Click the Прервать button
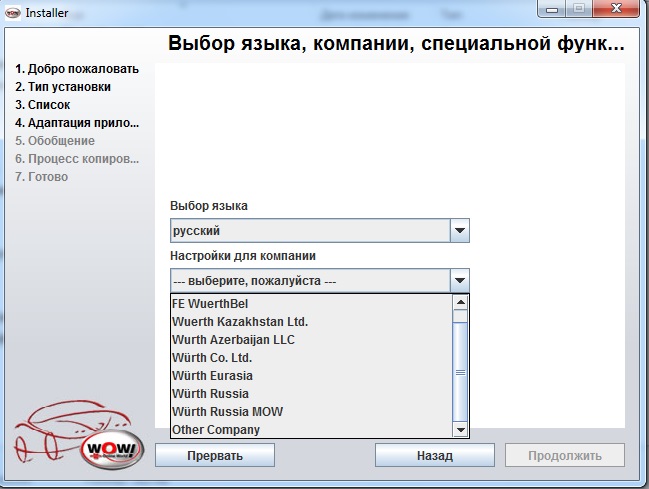Viewport: 649px width, 489px height. (215, 455)
